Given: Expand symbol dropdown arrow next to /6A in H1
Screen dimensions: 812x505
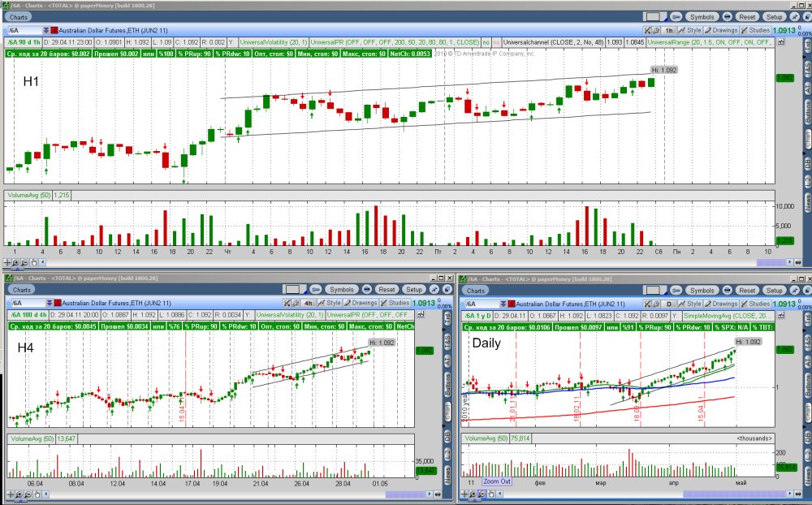Looking at the screenshot, I should click(46, 30).
